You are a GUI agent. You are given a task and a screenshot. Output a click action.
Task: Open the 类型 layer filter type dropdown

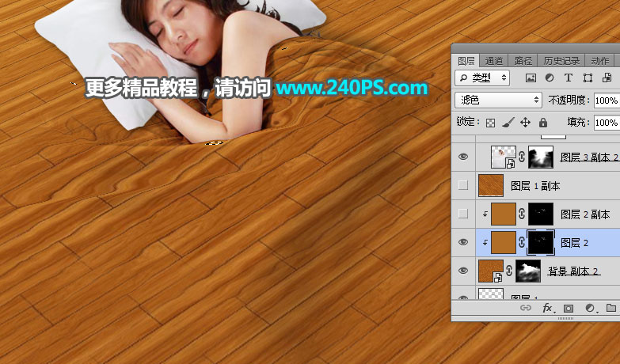point(482,78)
